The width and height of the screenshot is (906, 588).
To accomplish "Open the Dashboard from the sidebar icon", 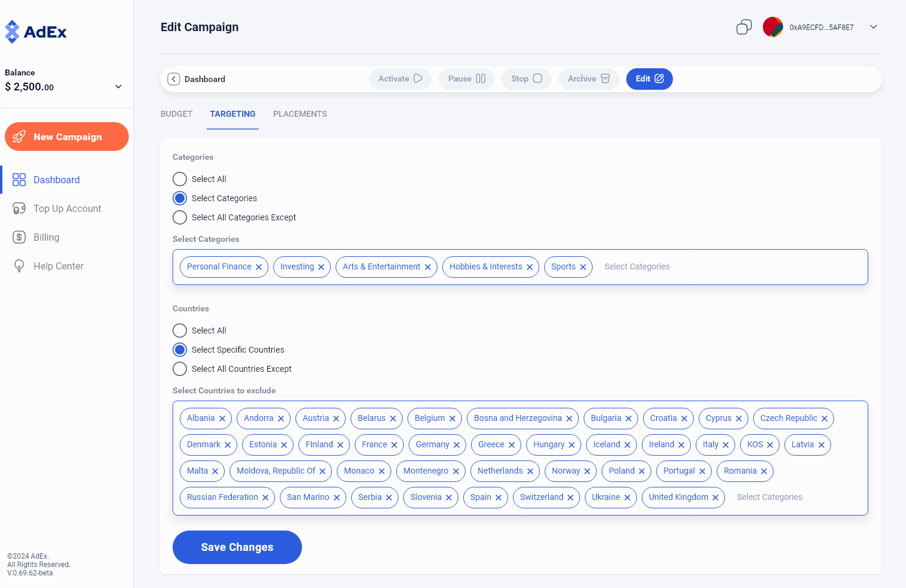I will click(19, 179).
